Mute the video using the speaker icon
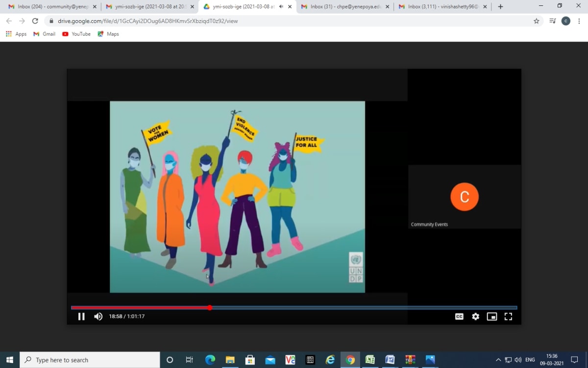 pos(98,316)
